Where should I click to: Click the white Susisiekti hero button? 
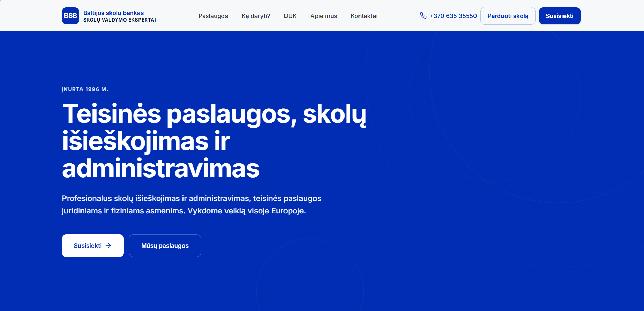93,245
